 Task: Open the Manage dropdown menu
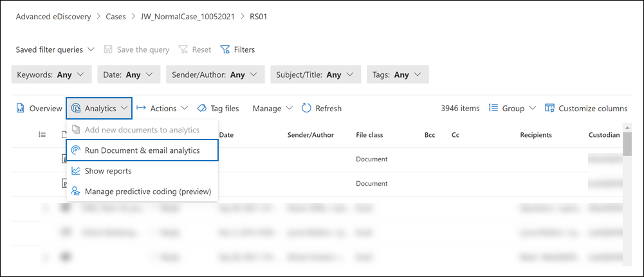273,109
